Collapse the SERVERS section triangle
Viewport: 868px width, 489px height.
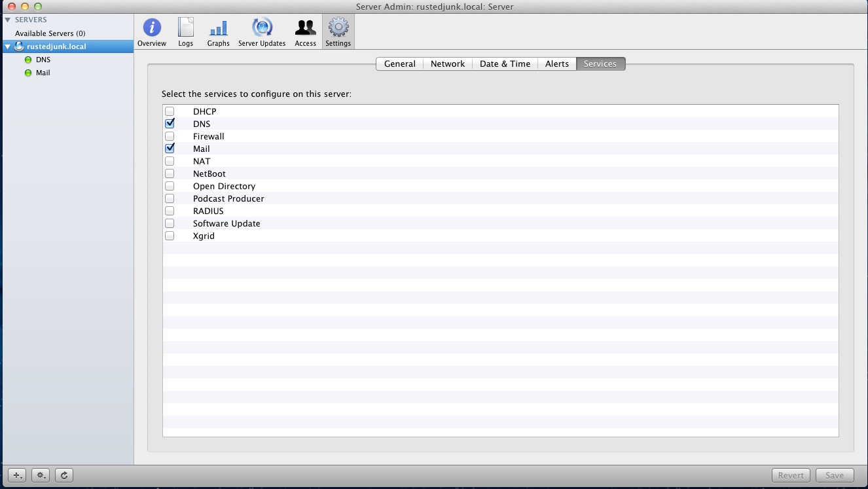tap(8, 20)
